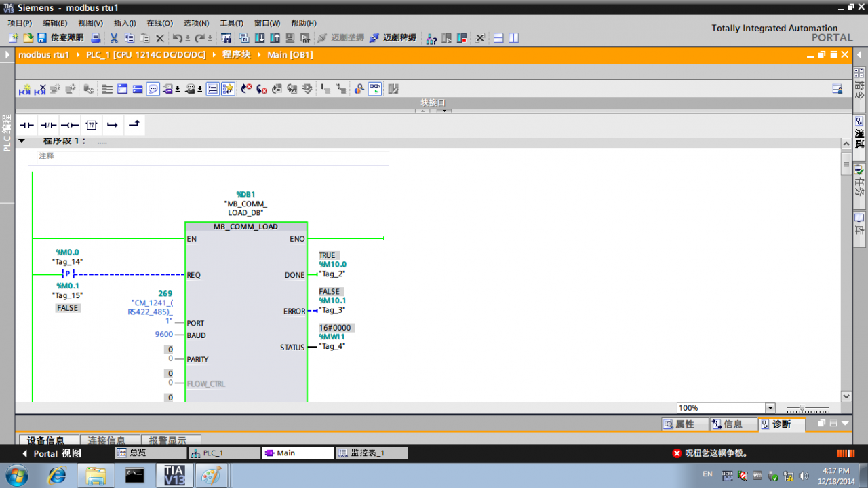868x488 pixels.
Task: Click the Copy icon in the main toolbar
Action: [129, 38]
